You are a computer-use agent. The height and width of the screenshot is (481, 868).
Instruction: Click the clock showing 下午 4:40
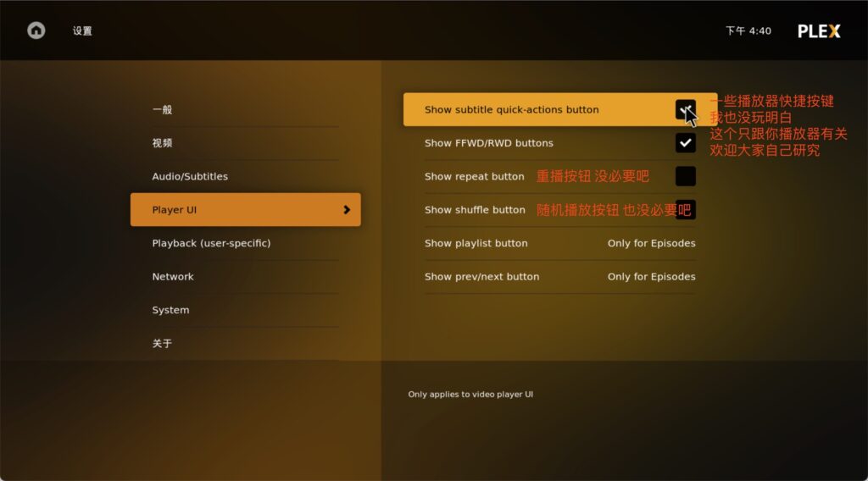pos(748,31)
